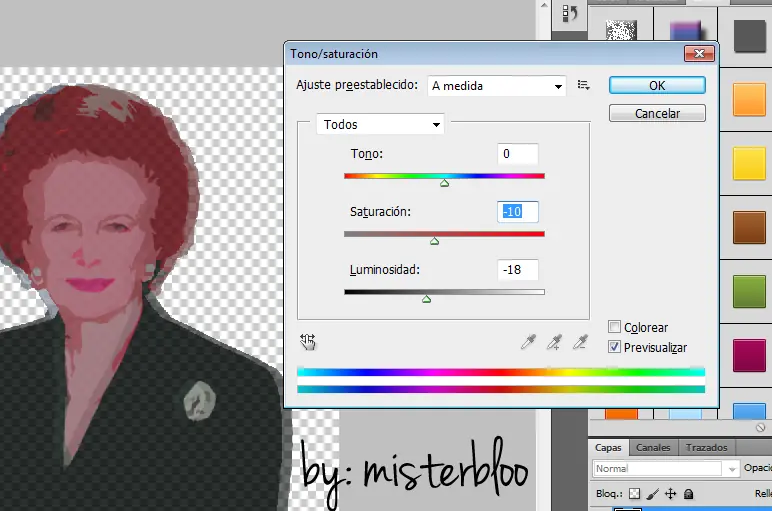Click the lock transparent pixels icon

pyautogui.click(x=635, y=493)
